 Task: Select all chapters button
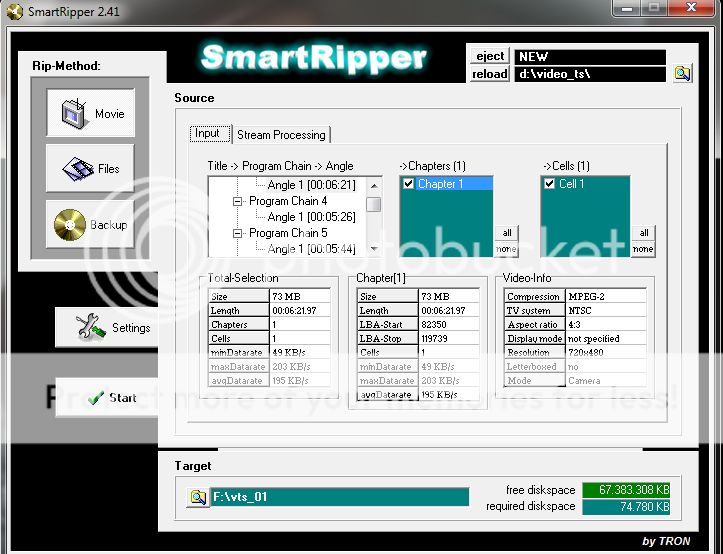pyautogui.click(x=507, y=233)
